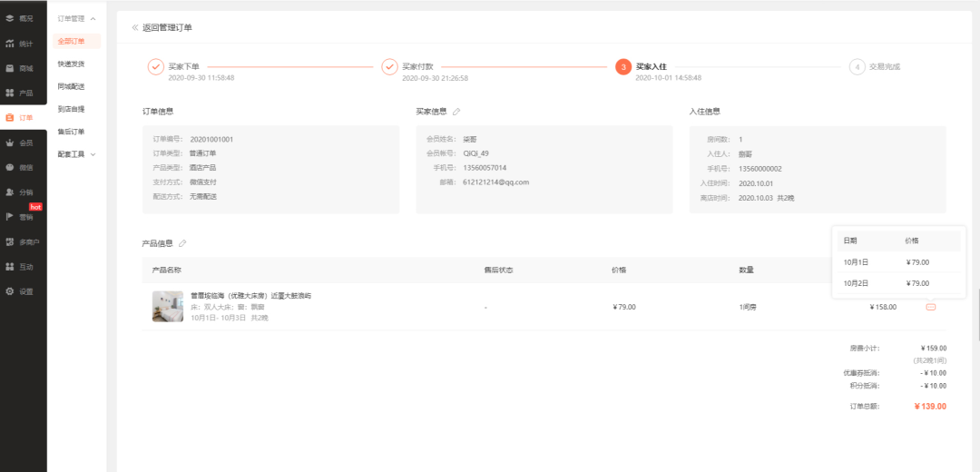The width and height of the screenshot is (980, 472).
Task: Select 全部订单 in the order menu
Action: 71,41
